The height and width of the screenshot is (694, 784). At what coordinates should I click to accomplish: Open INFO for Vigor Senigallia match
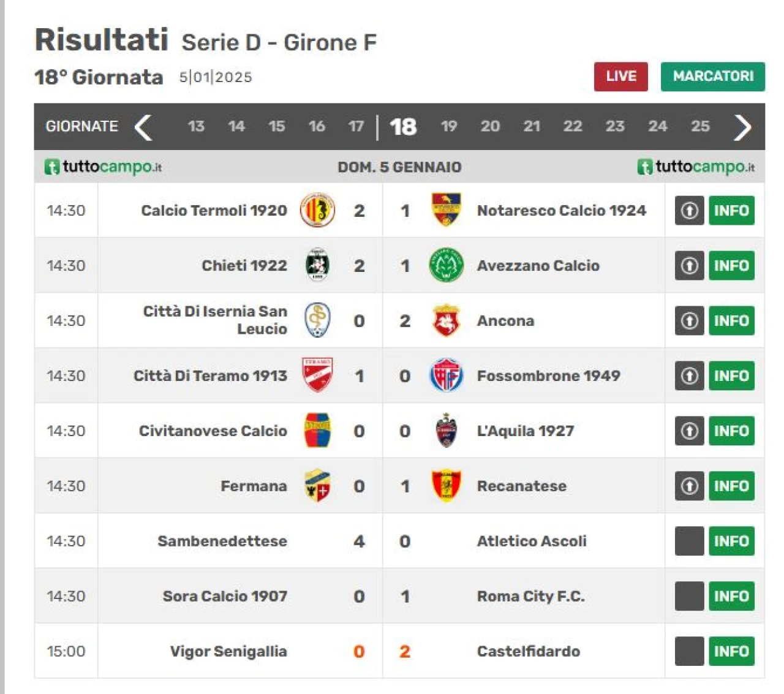[731, 651]
